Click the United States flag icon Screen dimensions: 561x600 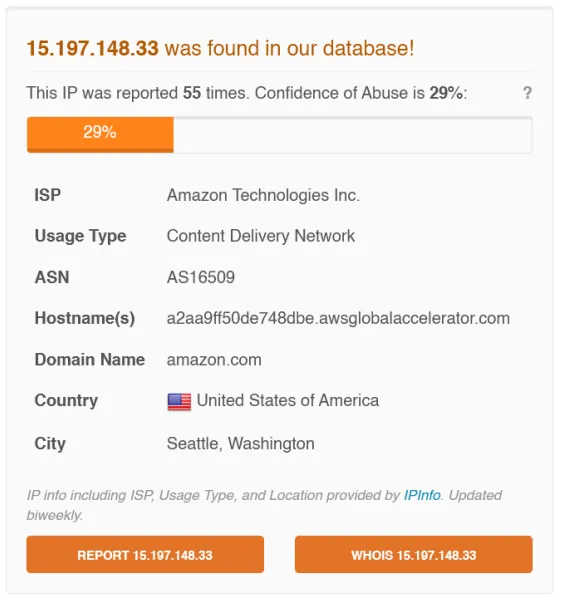point(179,402)
